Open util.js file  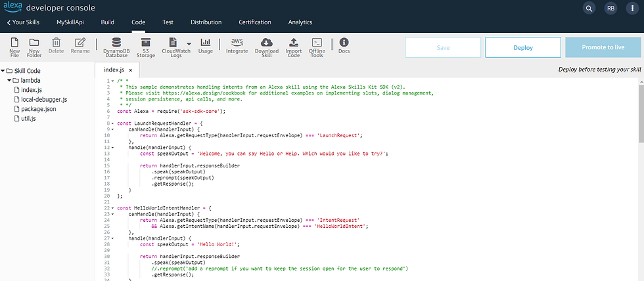coord(25,119)
